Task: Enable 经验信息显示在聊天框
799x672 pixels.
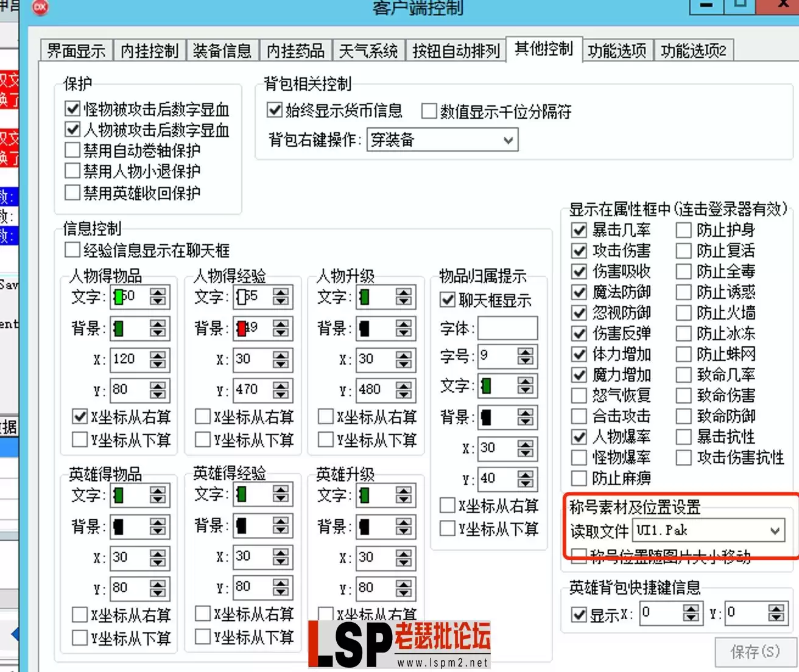Action: coord(71,250)
